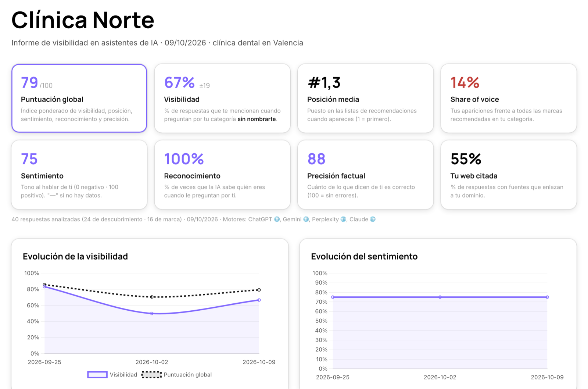Click the ChatGPT engine name

(x=260, y=219)
